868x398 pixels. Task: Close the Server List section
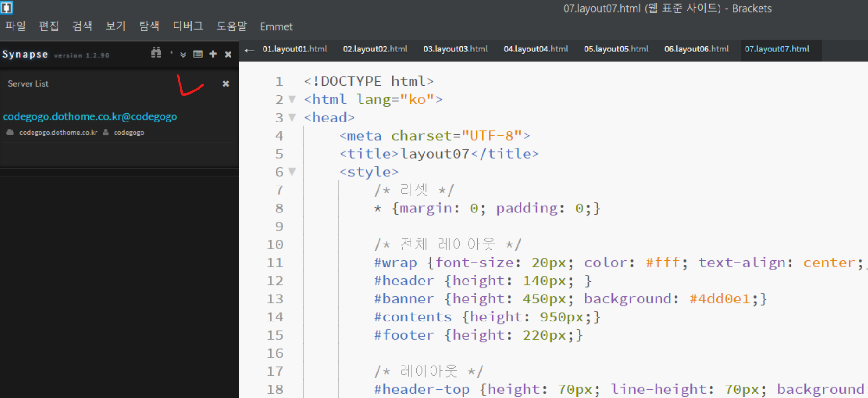226,83
